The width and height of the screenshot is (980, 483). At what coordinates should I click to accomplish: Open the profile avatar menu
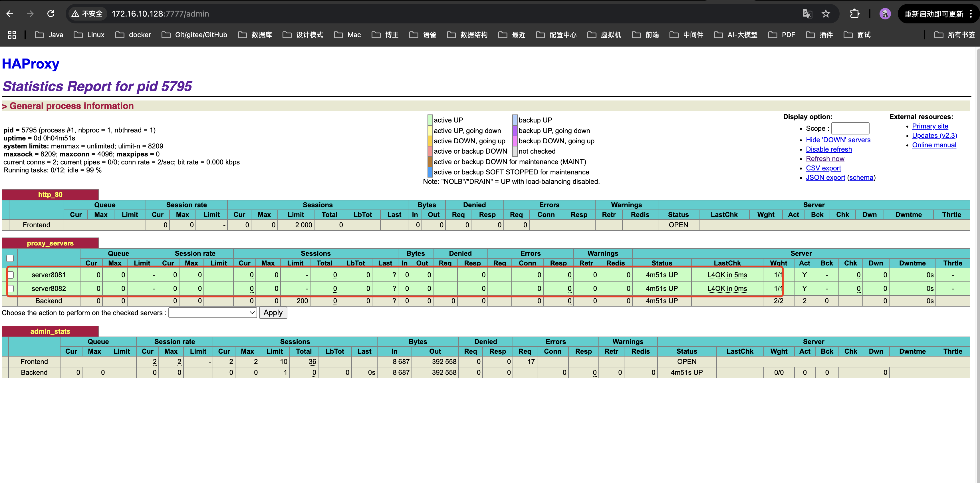point(885,14)
